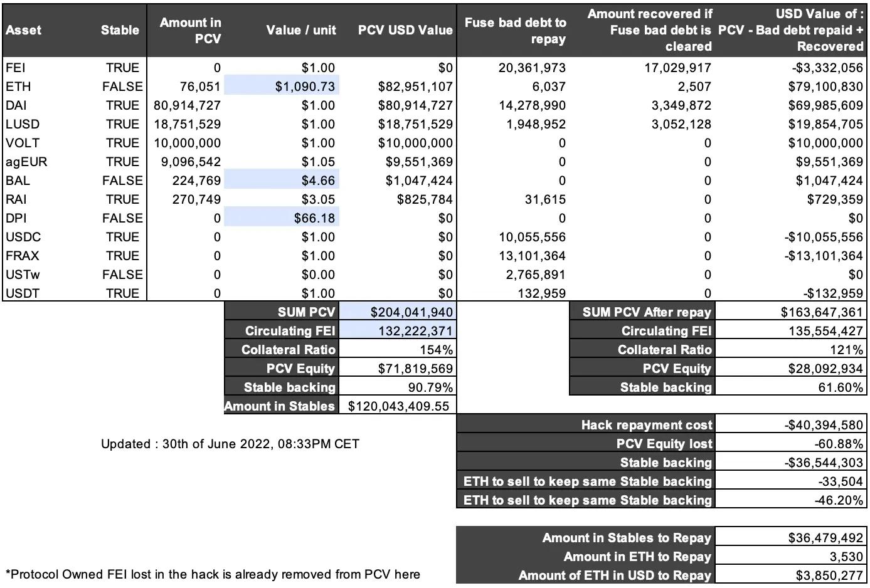Click the Amount in Stables $120,043,409.55 cell
870x588 pixels.
[398, 406]
